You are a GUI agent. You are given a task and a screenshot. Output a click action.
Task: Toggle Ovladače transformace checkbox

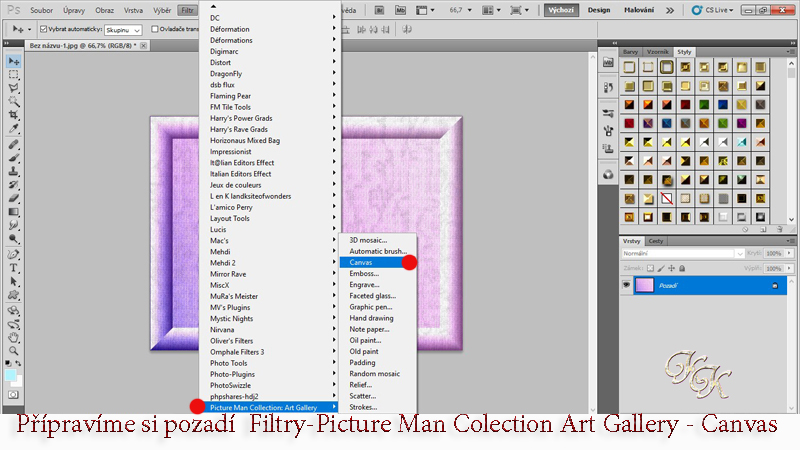[155, 29]
